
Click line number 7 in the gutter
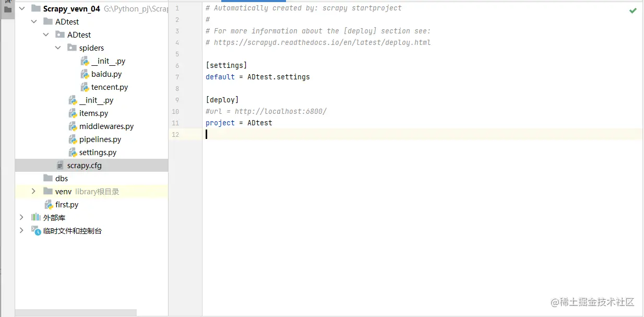[x=177, y=77]
